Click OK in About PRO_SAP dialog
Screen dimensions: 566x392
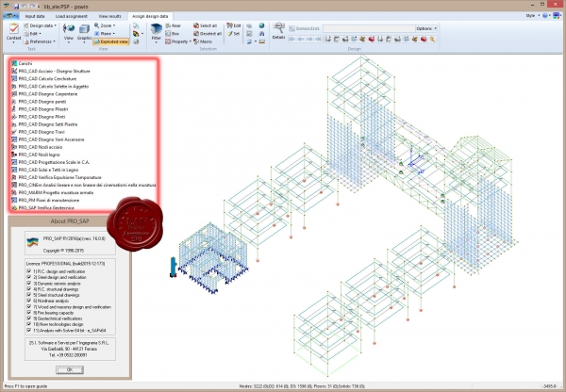tap(70, 369)
